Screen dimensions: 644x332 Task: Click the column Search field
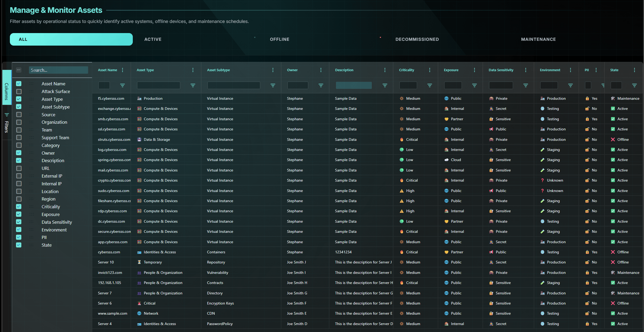pyautogui.click(x=58, y=70)
